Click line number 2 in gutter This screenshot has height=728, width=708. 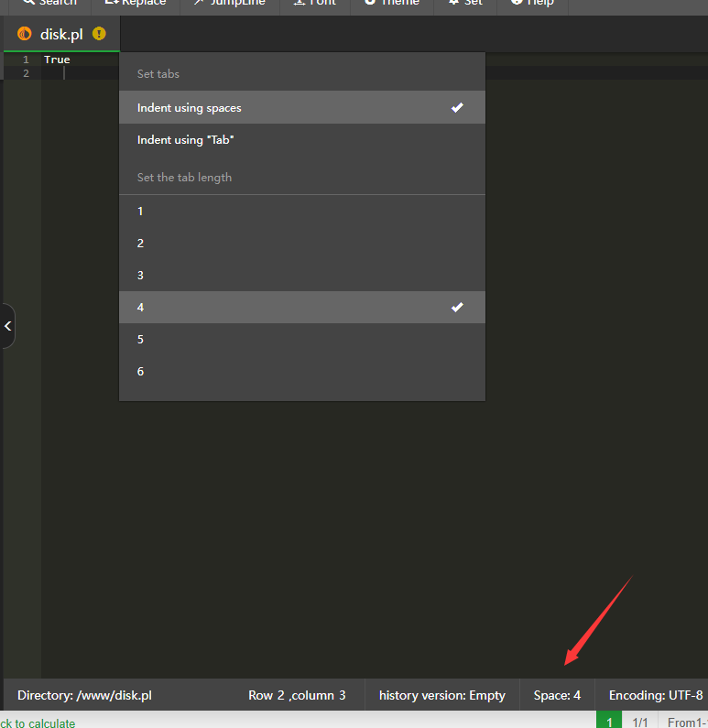[x=26, y=73]
